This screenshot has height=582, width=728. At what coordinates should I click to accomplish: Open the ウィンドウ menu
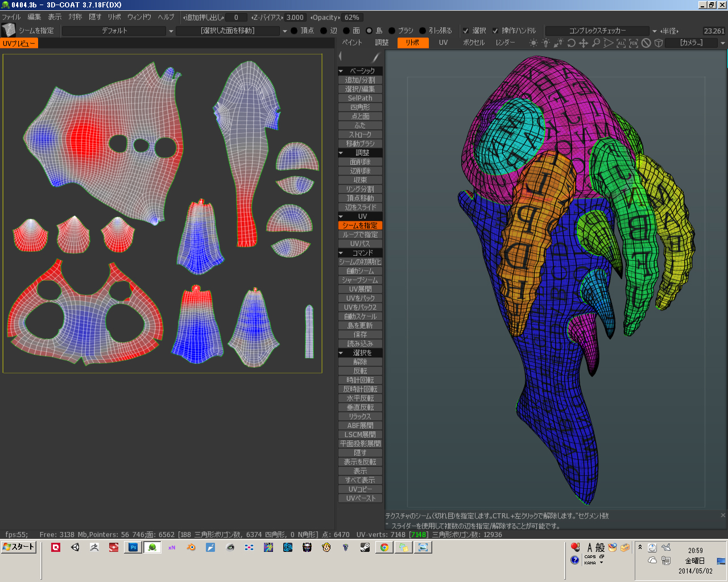pyautogui.click(x=139, y=17)
